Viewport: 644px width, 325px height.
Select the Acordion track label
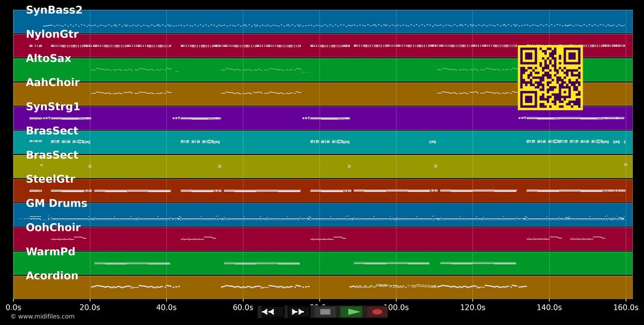pos(52,276)
